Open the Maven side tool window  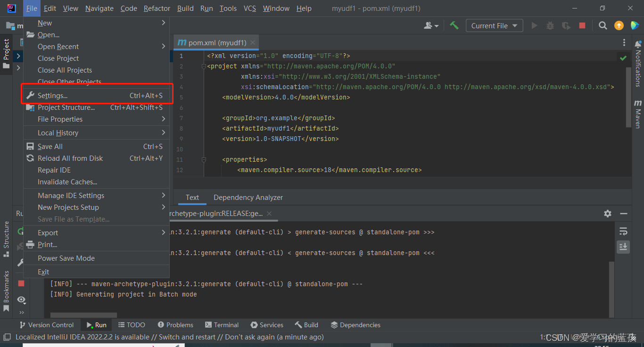coord(638,114)
